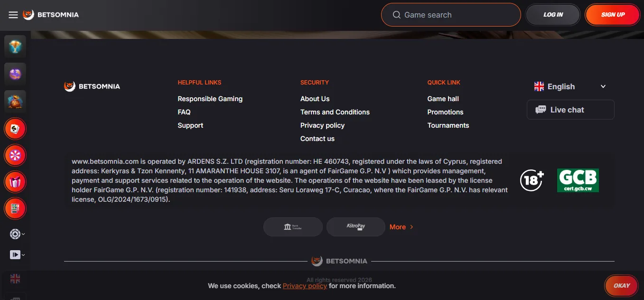Expand the casino chip sidebar menu

pos(17,234)
